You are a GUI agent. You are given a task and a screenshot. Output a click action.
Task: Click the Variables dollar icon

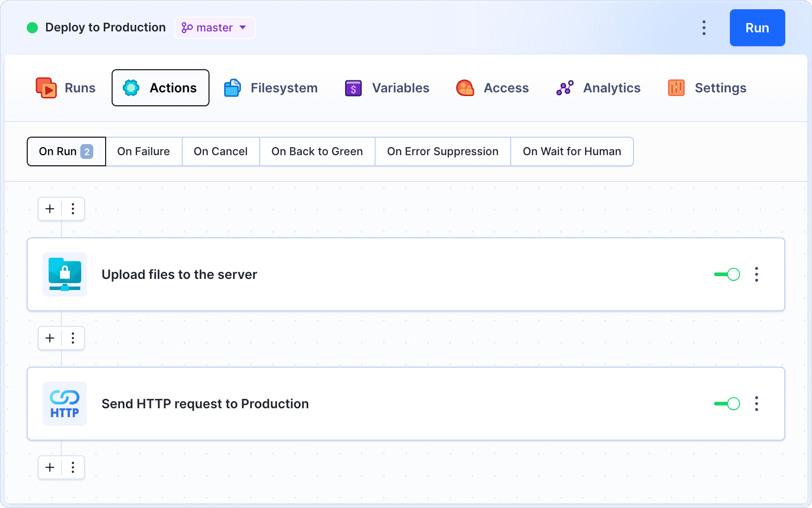click(352, 88)
